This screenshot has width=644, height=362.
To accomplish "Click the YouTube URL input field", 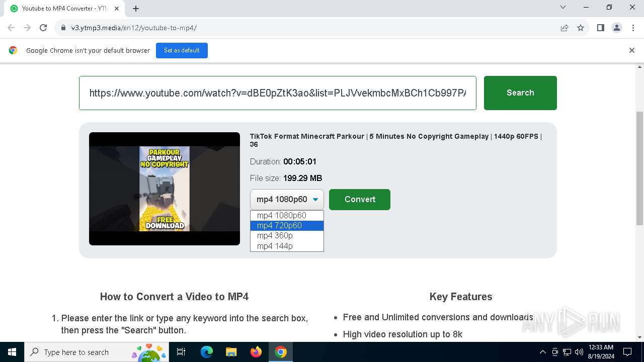I will [x=278, y=93].
